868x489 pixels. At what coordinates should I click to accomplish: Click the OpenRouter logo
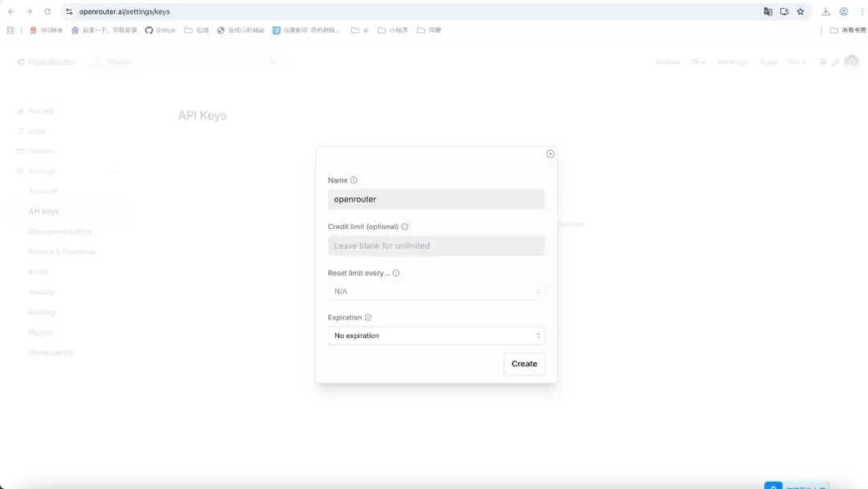pos(45,62)
